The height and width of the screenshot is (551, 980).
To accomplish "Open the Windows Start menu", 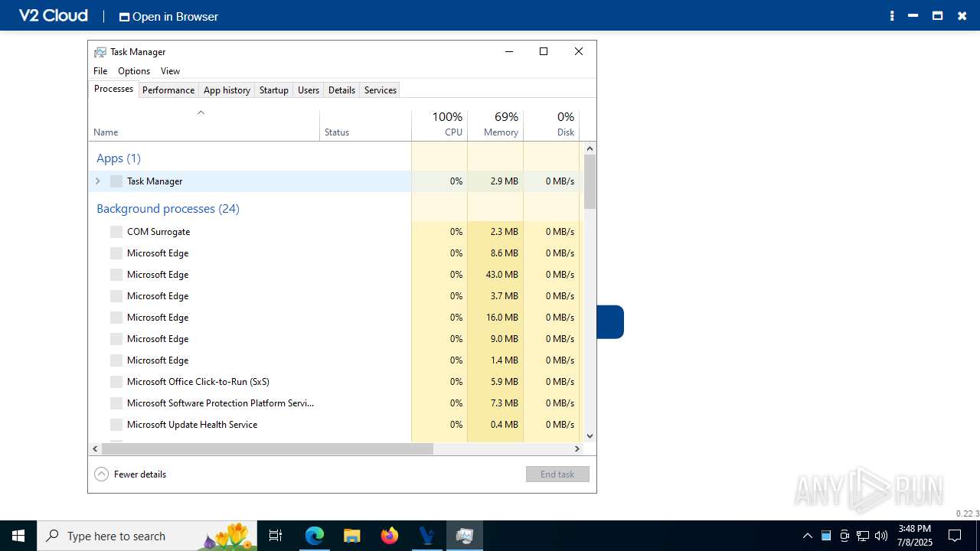I will [18, 536].
